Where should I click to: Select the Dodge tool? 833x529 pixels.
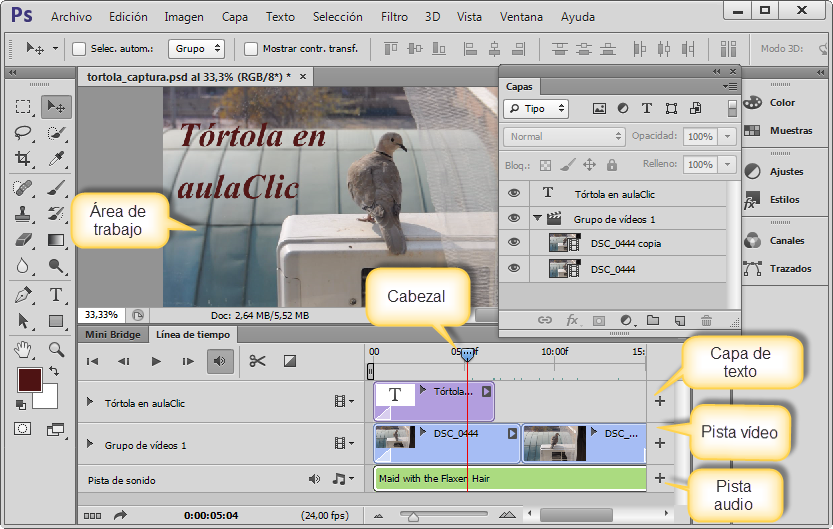point(56,265)
